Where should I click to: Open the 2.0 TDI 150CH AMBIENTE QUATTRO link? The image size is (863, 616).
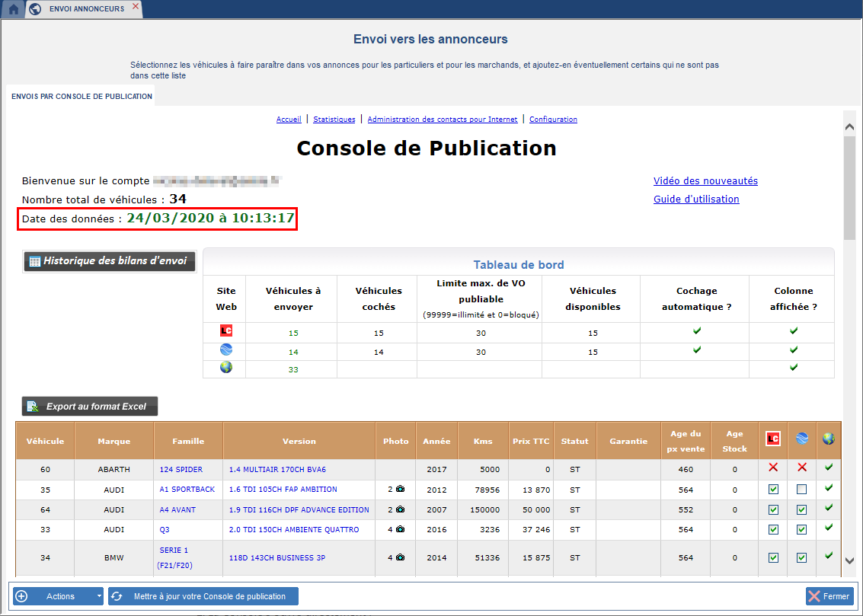pos(294,530)
